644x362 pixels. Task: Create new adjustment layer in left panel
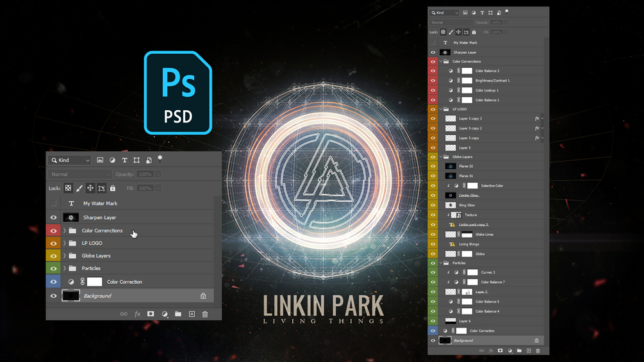[x=165, y=314]
